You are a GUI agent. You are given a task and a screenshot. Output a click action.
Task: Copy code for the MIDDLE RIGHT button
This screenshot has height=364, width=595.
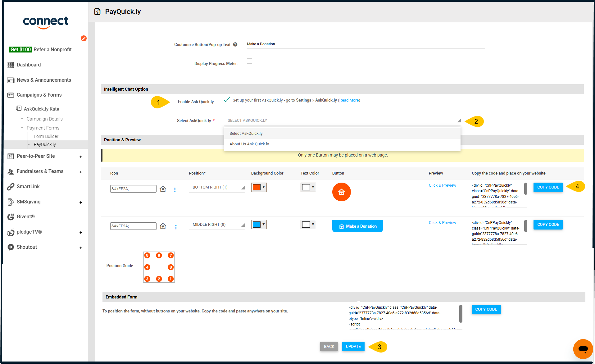548,225
